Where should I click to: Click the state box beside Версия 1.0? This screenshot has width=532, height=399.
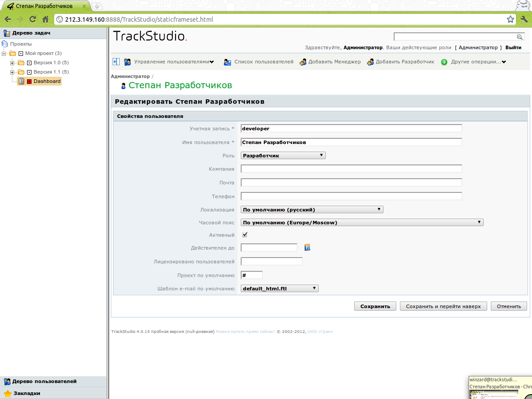click(29, 63)
